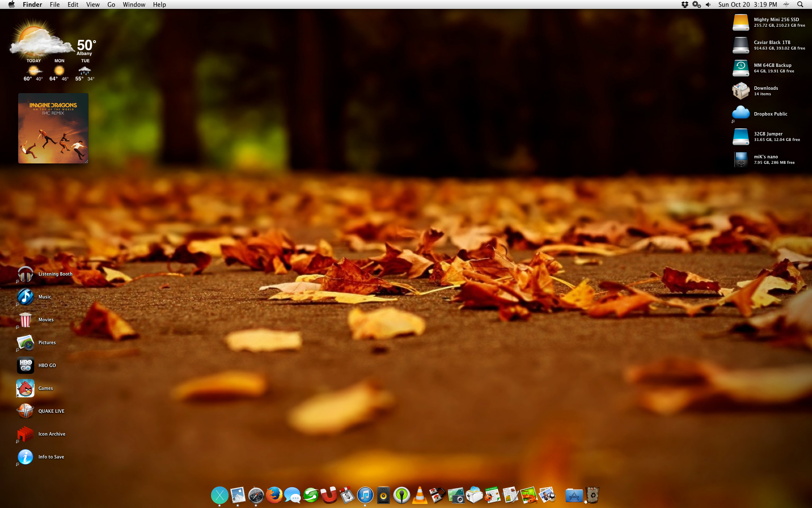Image resolution: width=812 pixels, height=508 pixels.
Task: Launch VLC traffic cone icon
Action: point(420,495)
